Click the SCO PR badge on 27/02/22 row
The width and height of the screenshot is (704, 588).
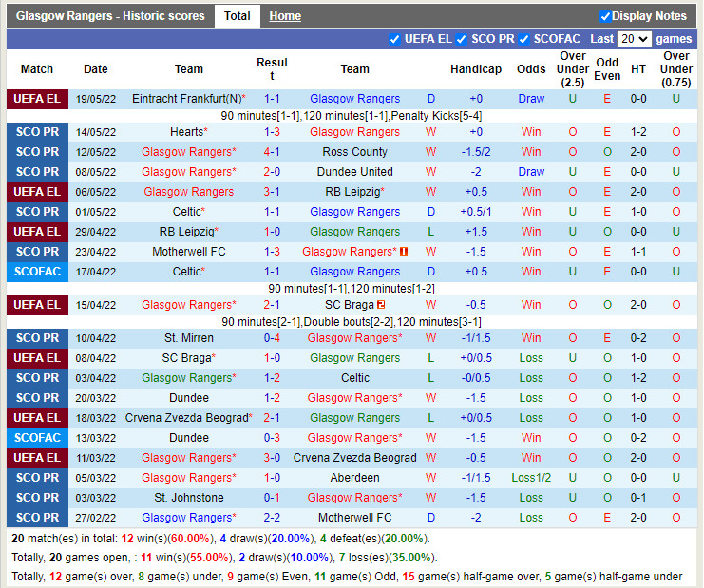click(37, 518)
